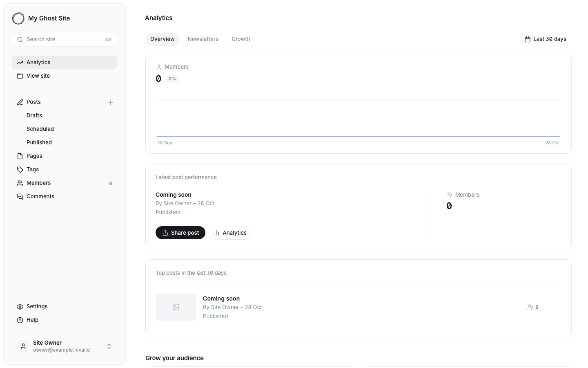Screen dimensions: 588x368
Task: Click the calendar icon beside Last 30 days
Action: (x=528, y=39)
